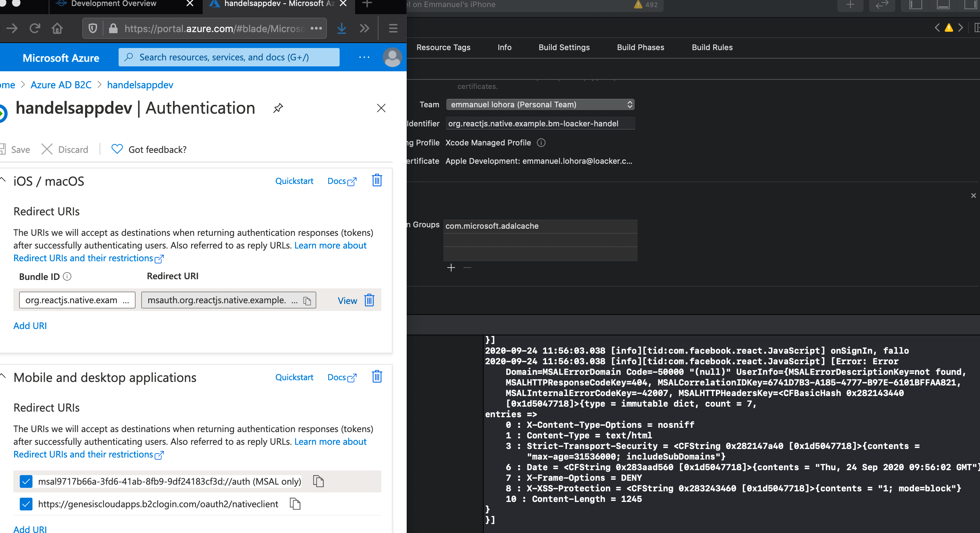This screenshot has width=980, height=533.
Task: Click the Azure search resources field
Action: [x=228, y=57]
